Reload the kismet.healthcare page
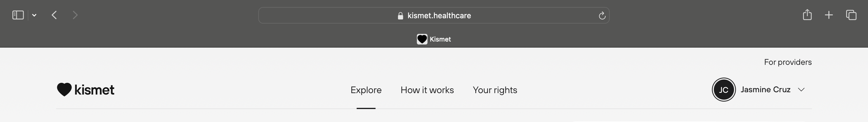This screenshot has height=122, width=868. point(602,16)
